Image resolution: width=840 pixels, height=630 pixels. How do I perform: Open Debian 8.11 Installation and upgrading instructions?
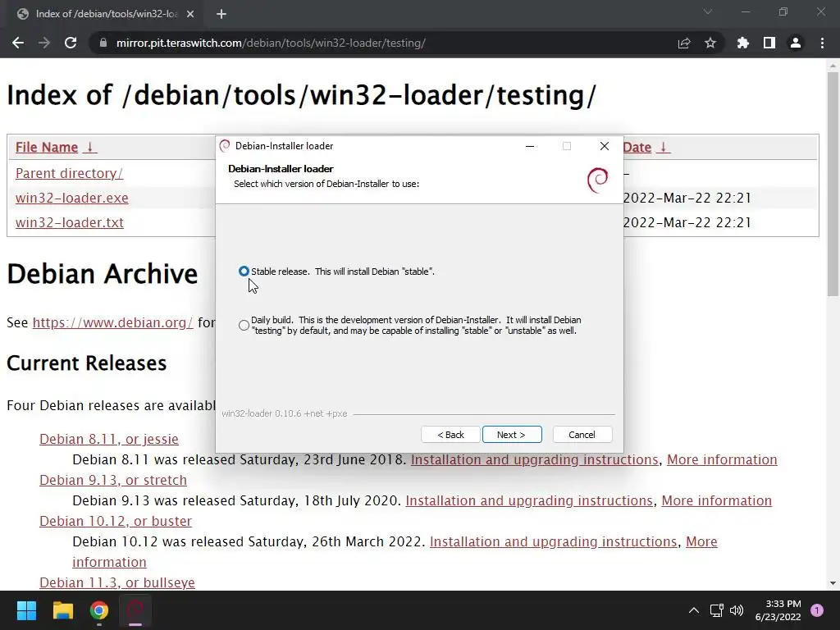click(x=534, y=459)
